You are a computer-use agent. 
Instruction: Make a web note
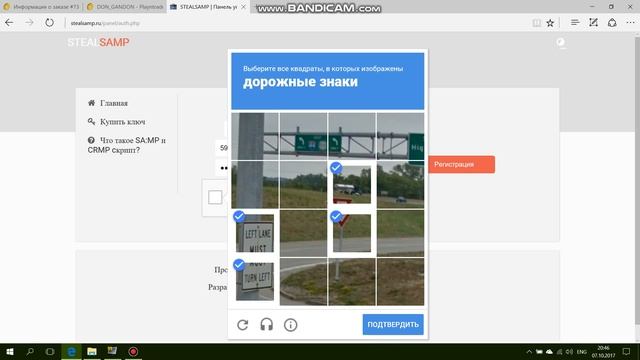(593, 23)
